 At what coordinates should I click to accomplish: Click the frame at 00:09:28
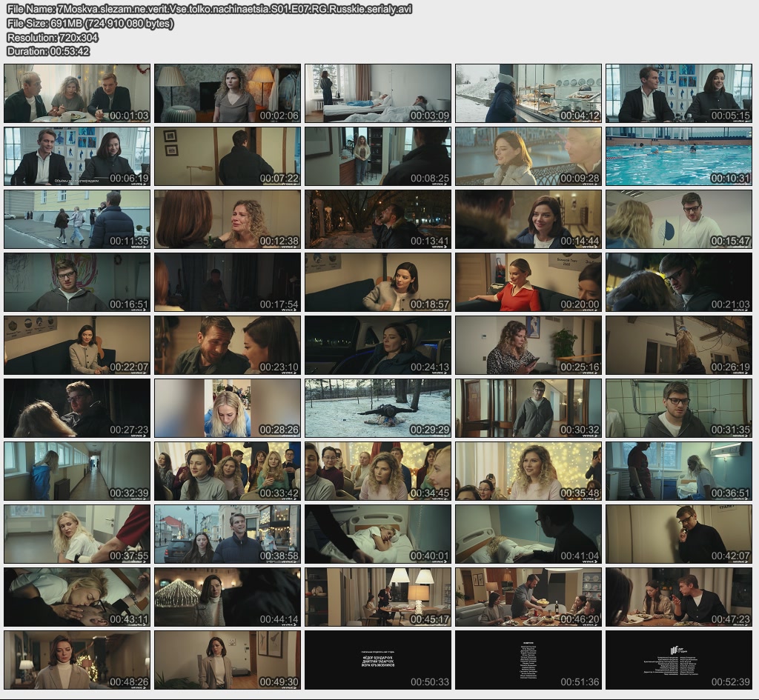pos(528,156)
